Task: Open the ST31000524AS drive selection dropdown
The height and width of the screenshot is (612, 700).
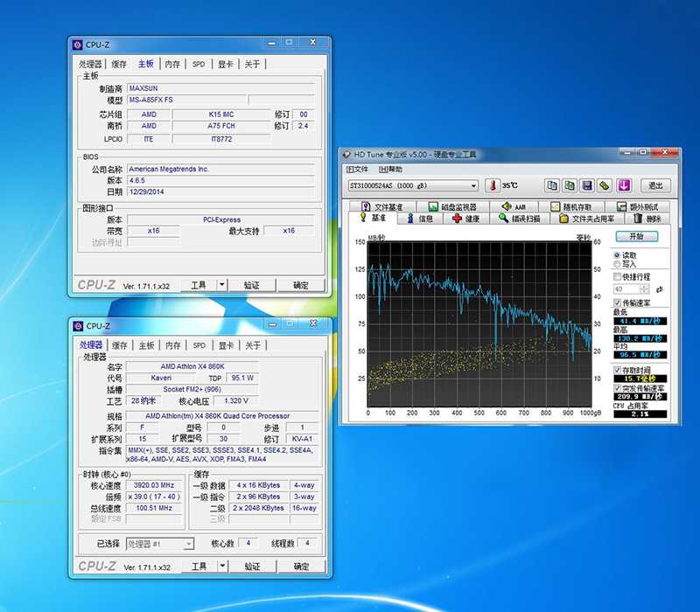Action: click(x=413, y=185)
